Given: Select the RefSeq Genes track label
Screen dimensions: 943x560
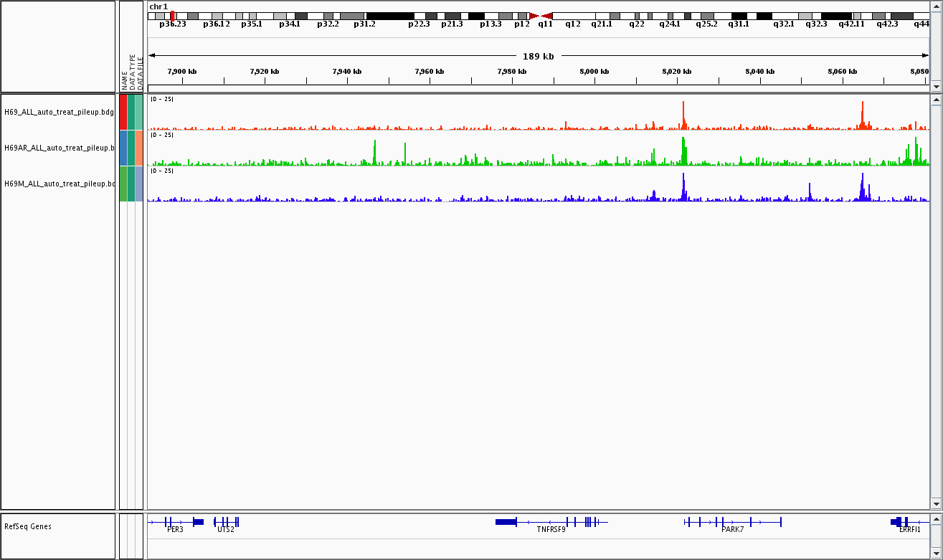Looking at the screenshot, I should 28,526.
